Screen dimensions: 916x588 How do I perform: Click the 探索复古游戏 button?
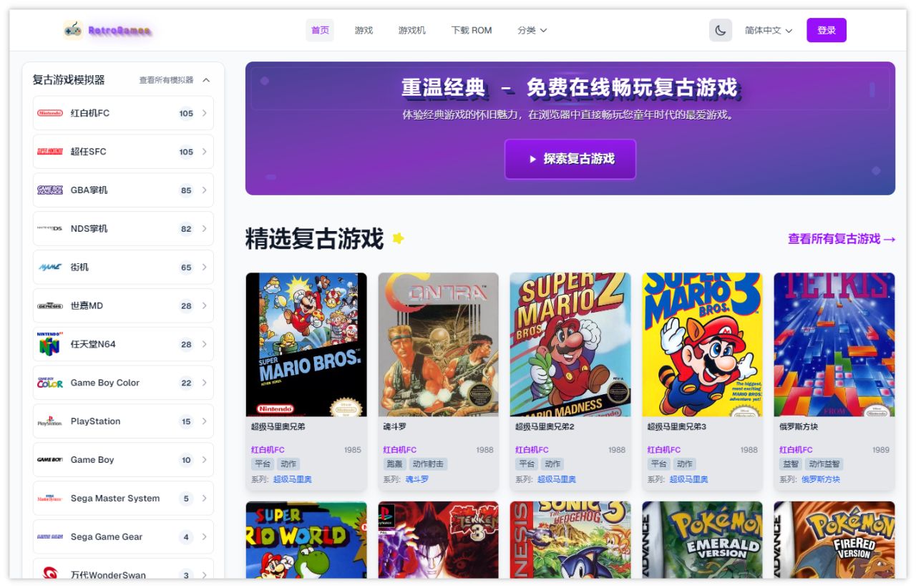[x=570, y=159]
